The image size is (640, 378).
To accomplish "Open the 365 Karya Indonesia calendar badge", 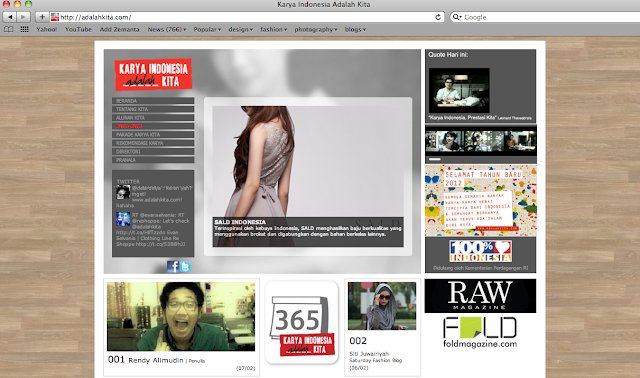I will [302, 322].
